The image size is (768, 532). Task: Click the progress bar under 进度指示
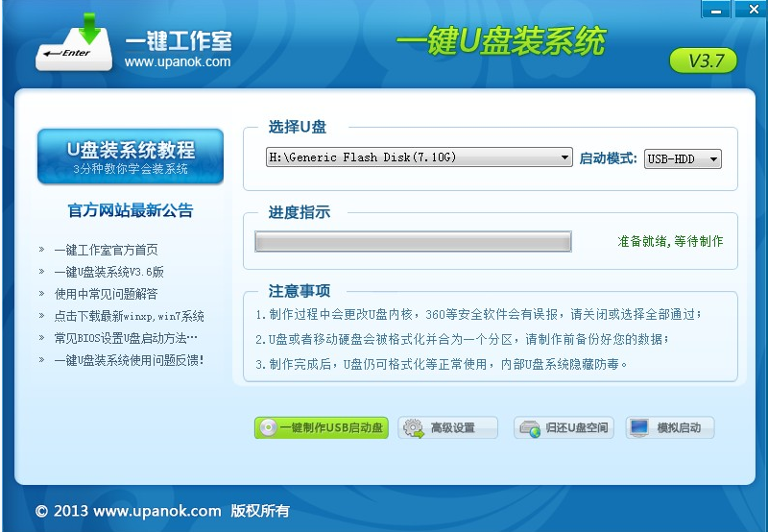click(413, 242)
